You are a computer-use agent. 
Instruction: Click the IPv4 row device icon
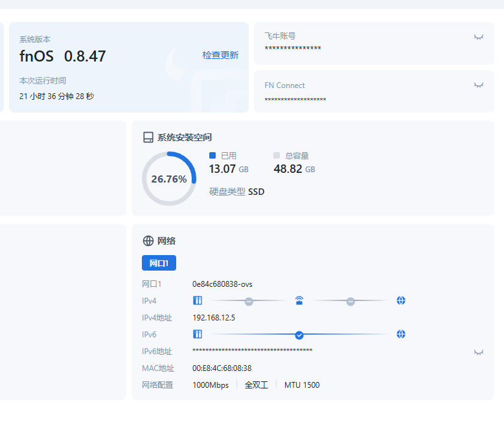[x=198, y=300]
